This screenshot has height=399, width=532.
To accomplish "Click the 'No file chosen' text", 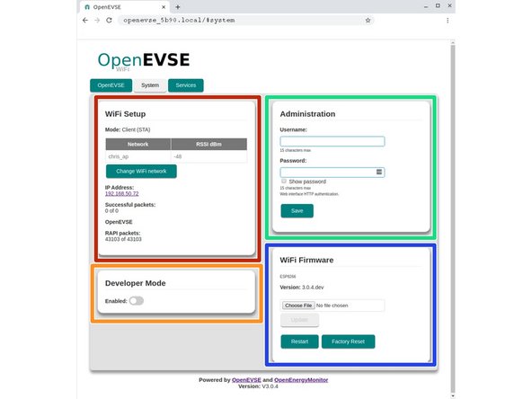I will click(332, 306).
